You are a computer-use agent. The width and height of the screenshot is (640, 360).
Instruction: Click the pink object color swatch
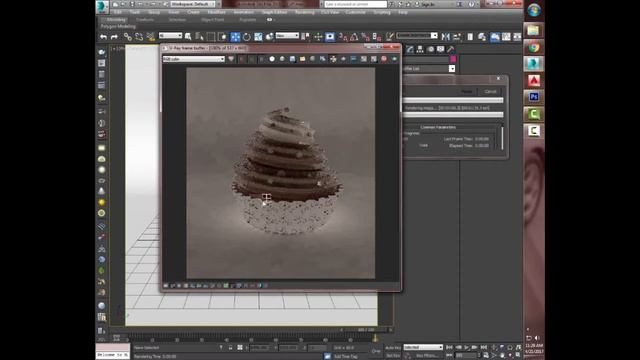[453, 60]
